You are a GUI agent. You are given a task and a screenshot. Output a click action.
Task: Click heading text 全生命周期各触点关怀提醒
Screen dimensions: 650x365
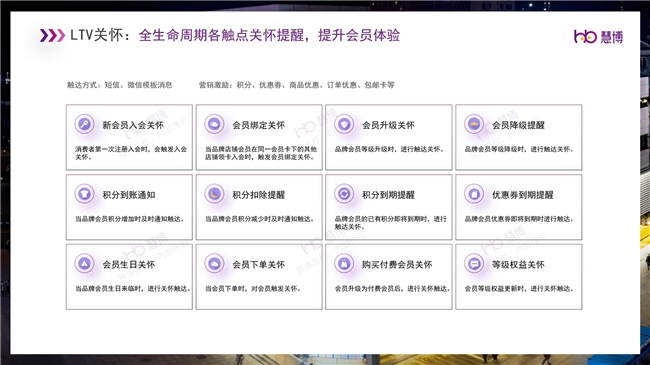click(221, 35)
